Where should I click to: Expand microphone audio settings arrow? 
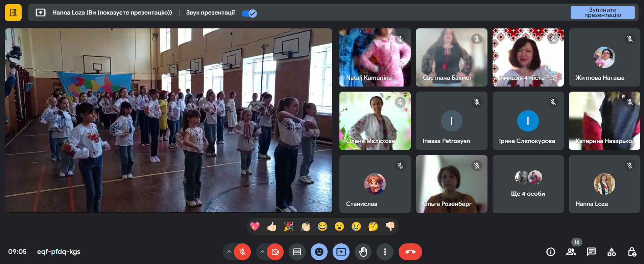click(x=229, y=252)
